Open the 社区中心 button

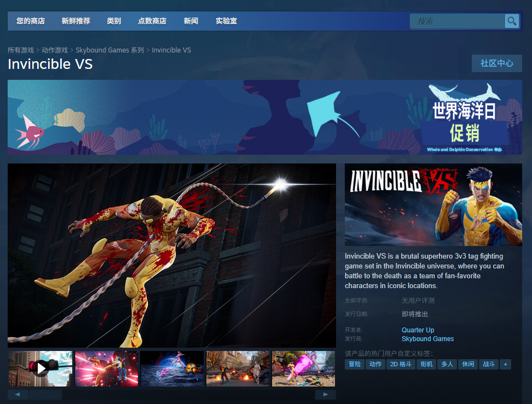click(497, 63)
